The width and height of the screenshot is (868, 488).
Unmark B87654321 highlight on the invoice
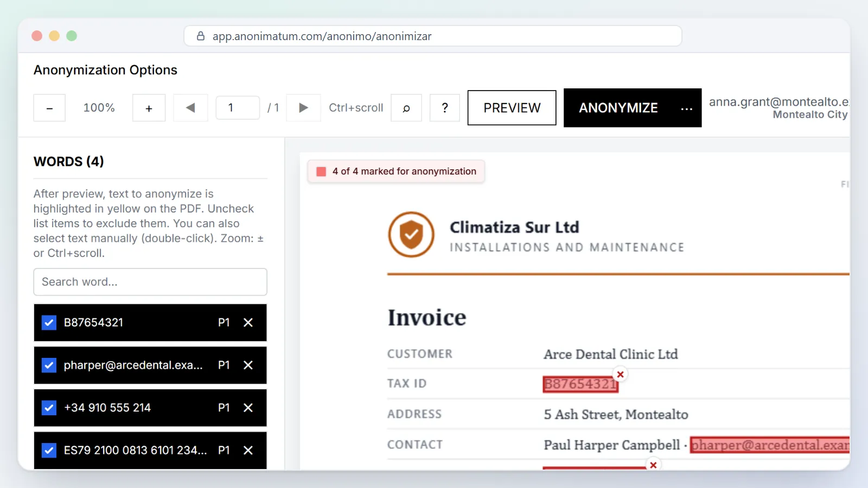click(621, 374)
